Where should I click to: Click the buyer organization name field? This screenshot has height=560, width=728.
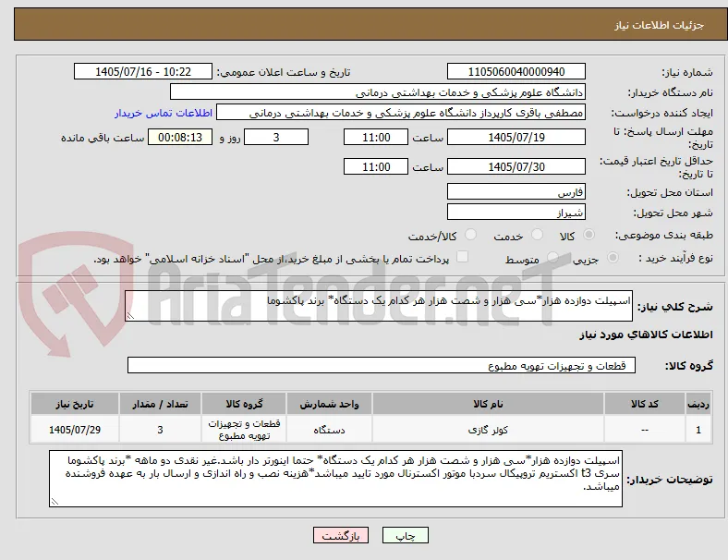[378, 91]
